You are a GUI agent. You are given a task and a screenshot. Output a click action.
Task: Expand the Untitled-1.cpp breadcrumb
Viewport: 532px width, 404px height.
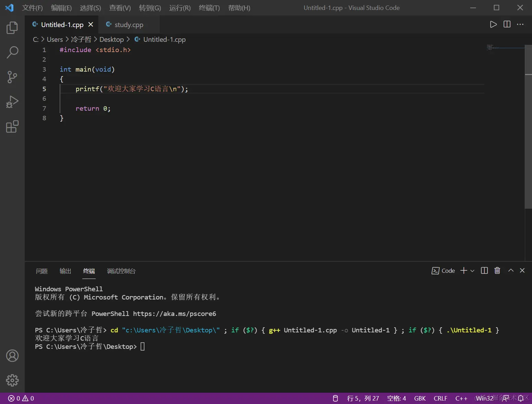(x=164, y=39)
